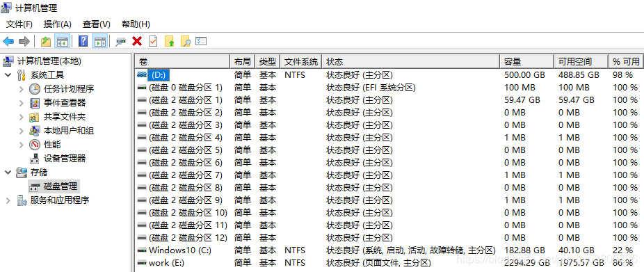Select volume 磁盘 2 磁盘分区 9
This screenshot has width=644, height=272.
186,200
